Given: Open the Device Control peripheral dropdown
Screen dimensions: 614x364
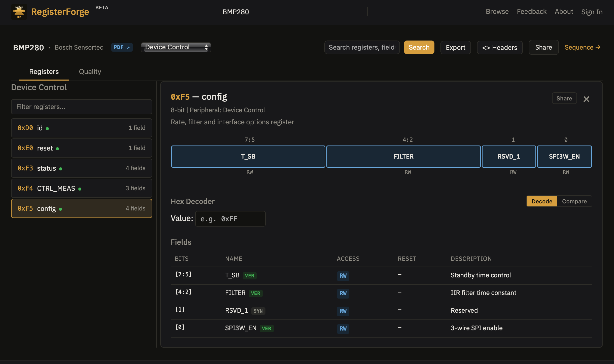Looking at the screenshot, I should [176, 47].
